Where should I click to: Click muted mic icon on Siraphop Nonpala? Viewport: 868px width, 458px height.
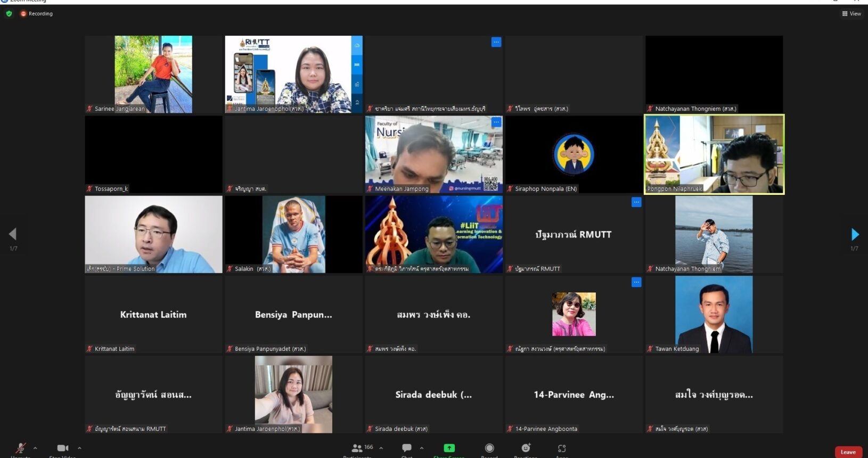pos(510,189)
